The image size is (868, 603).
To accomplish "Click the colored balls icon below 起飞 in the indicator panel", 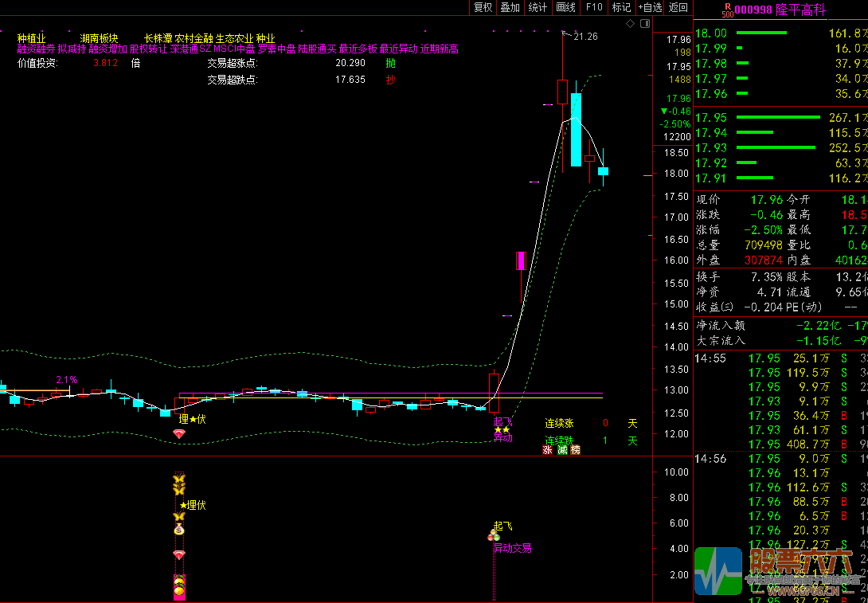I will [494, 537].
